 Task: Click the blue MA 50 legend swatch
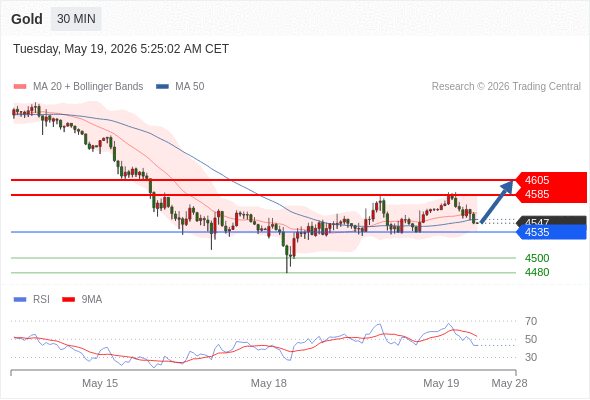click(162, 87)
